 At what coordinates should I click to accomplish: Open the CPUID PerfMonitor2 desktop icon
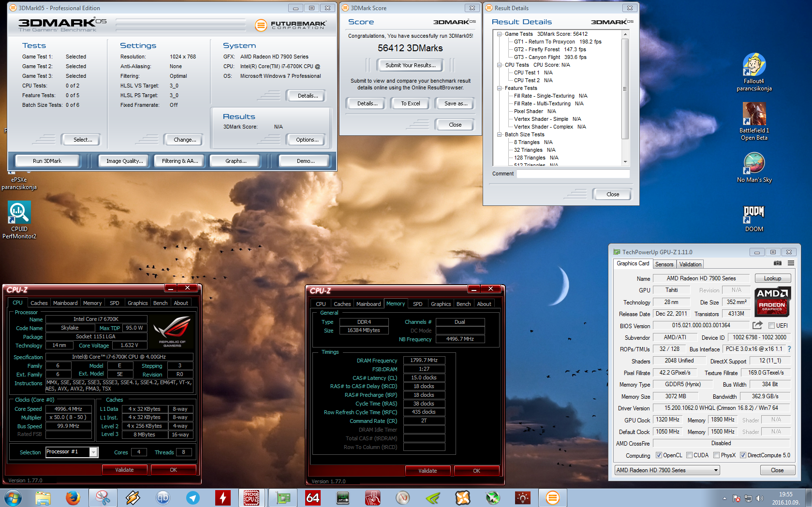(19, 220)
